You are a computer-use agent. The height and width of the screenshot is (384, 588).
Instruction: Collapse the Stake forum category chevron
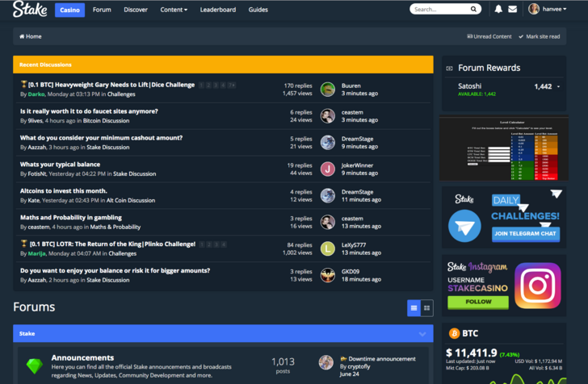tap(422, 334)
